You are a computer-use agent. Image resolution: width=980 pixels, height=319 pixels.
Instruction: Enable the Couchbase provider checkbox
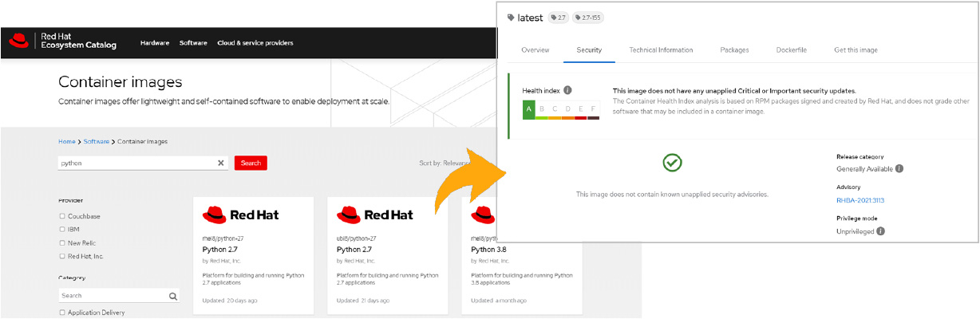pos(62,216)
